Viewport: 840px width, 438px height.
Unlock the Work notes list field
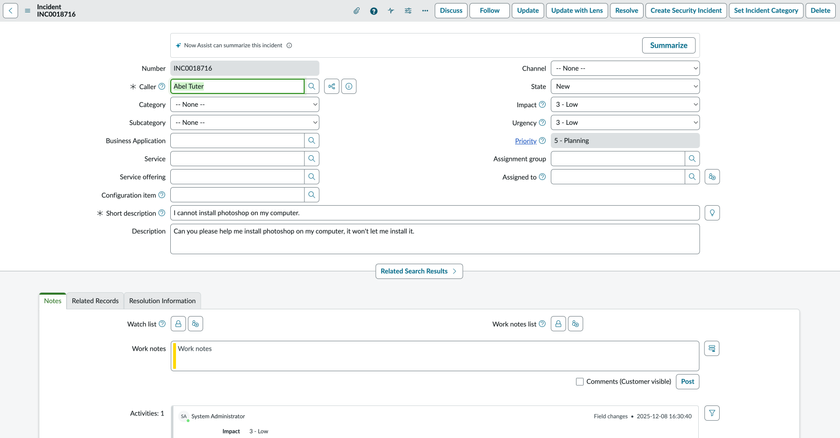click(x=558, y=324)
